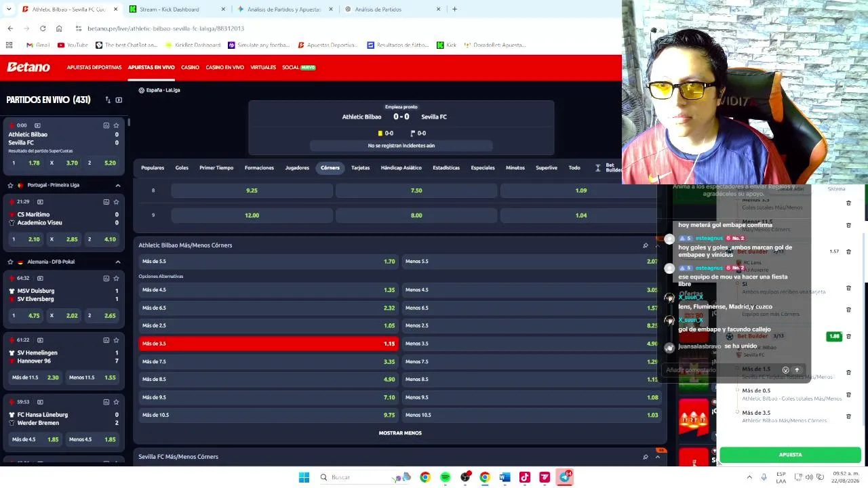This screenshot has width=868, height=488.
Task: Open emoji picker in chat comment box
Action: tap(785, 370)
